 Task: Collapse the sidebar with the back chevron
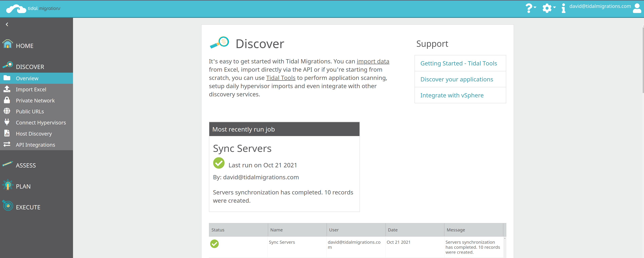tap(7, 24)
